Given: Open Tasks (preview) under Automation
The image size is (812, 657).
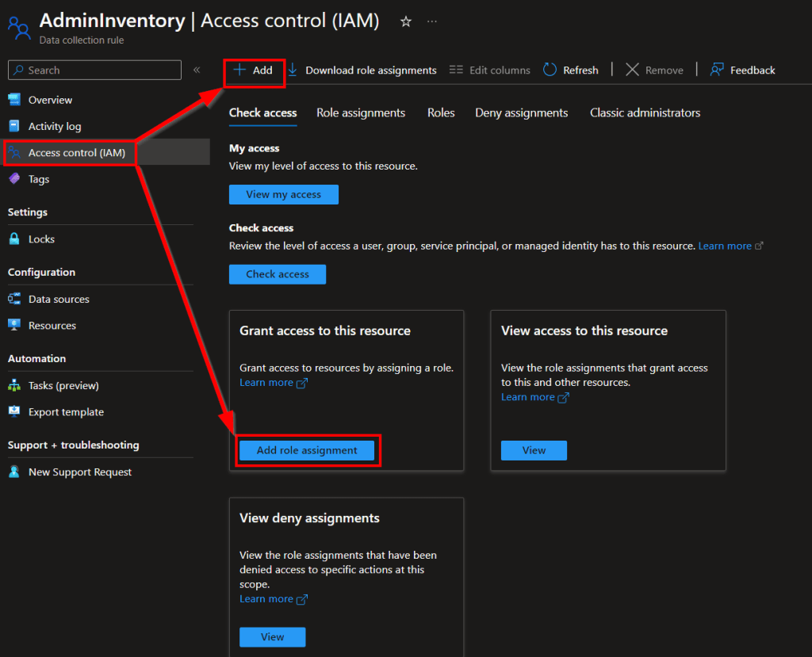Looking at the screenshot, I should point(63,385).
